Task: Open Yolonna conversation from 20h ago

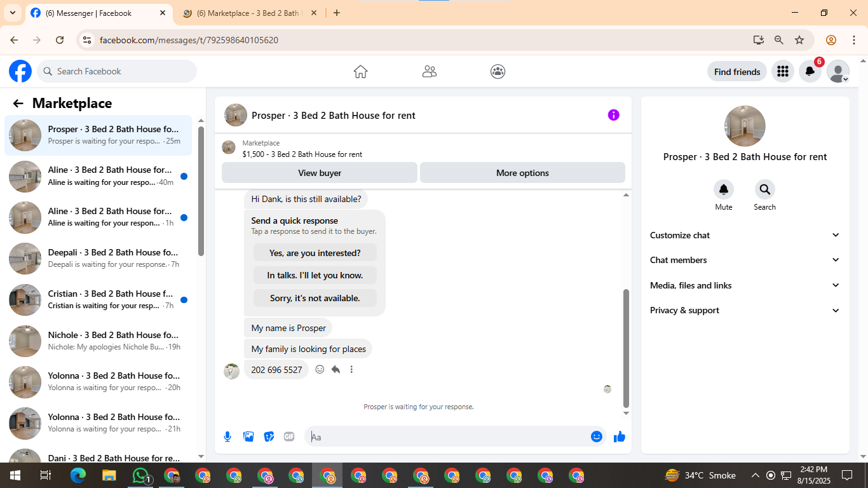Action: [x=98, y=382]
